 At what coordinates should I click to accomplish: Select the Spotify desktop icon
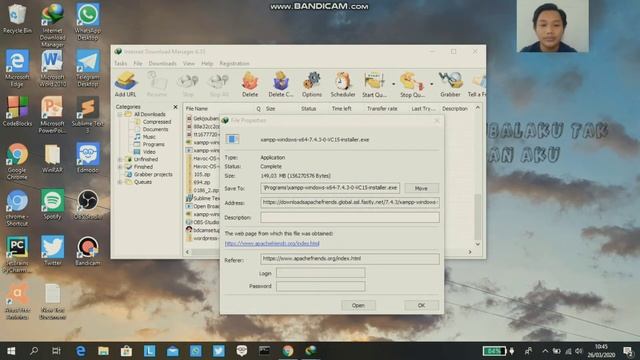(x=52, y=204)
